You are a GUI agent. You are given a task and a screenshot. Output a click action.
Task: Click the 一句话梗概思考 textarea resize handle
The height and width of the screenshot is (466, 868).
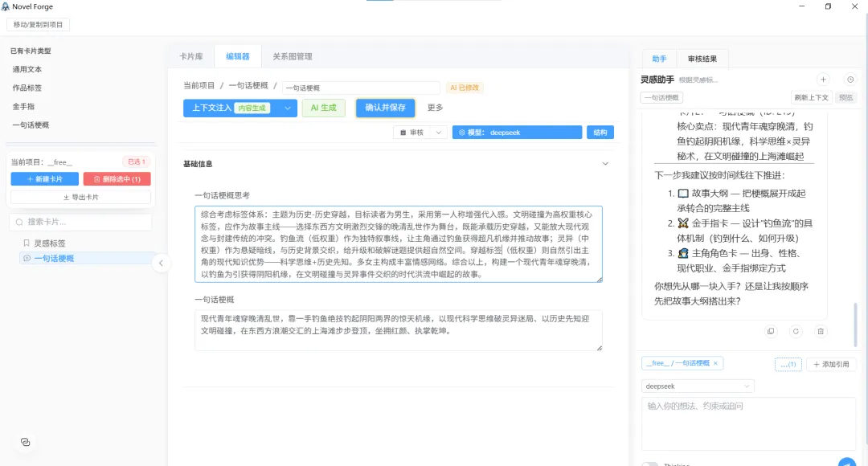tap(599, 280)
